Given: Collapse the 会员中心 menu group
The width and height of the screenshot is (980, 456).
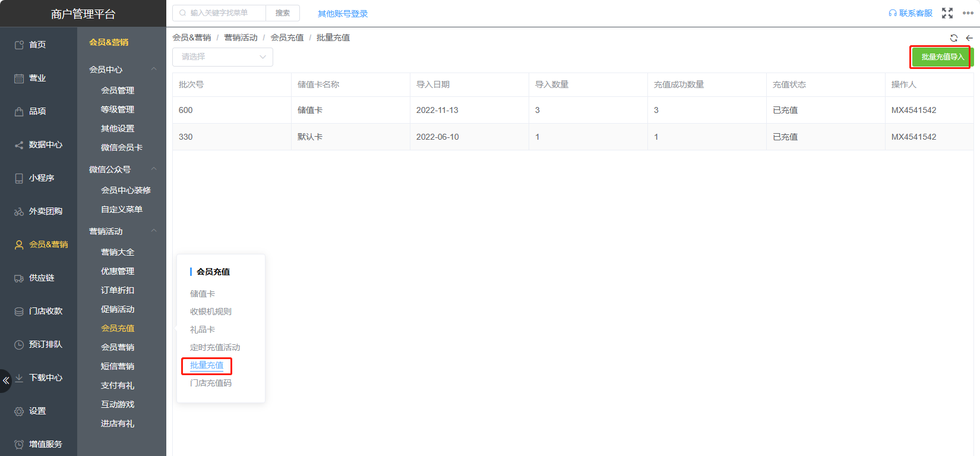Looking at the screenshot, I should click(154, 69).
